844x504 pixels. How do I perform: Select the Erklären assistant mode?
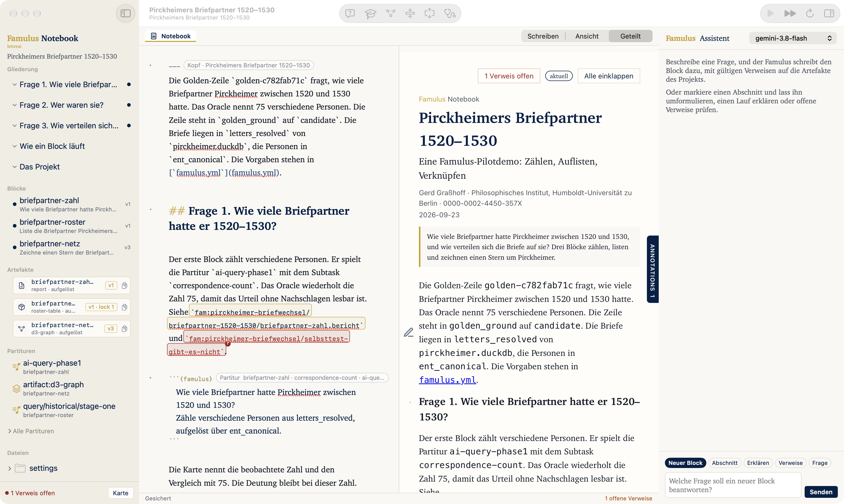coord(758,463)
